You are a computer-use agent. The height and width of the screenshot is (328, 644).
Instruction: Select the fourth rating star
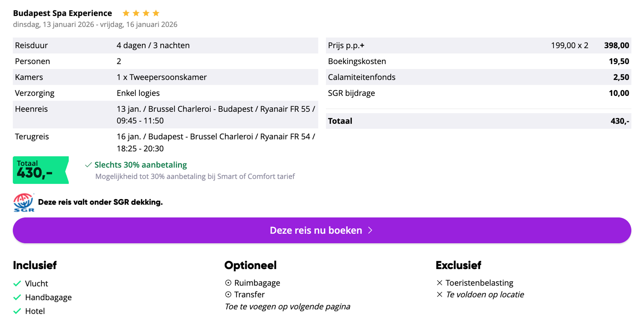tap(155, 13)
